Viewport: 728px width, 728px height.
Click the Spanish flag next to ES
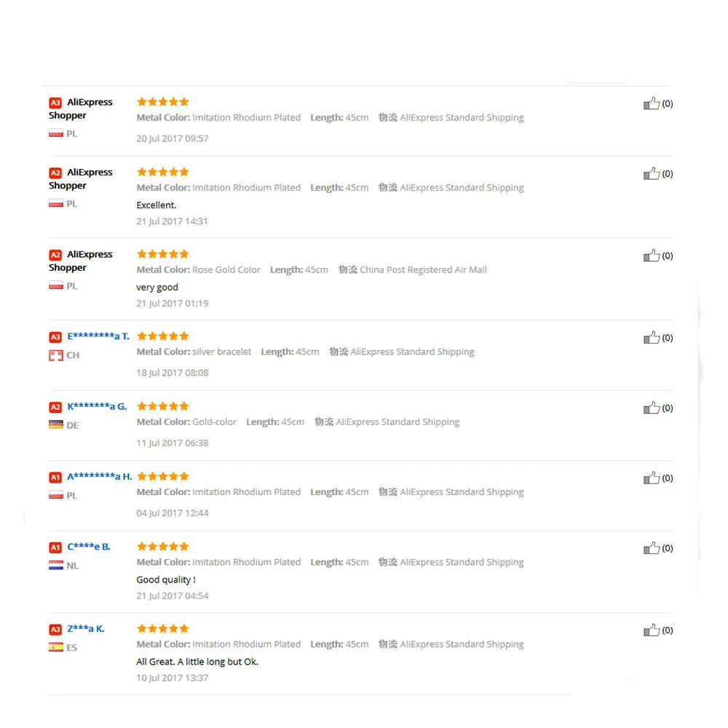coord(56,647)
